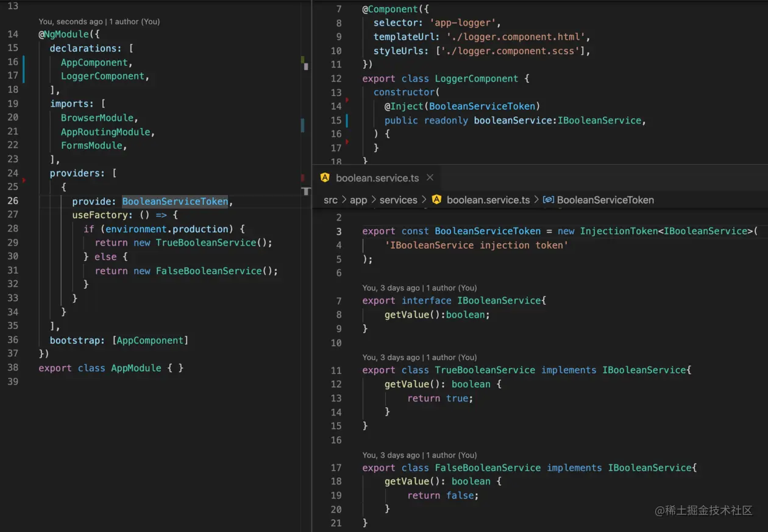
Task: Open the src breadcrumb folder
Action: click(x=330, y=200)
